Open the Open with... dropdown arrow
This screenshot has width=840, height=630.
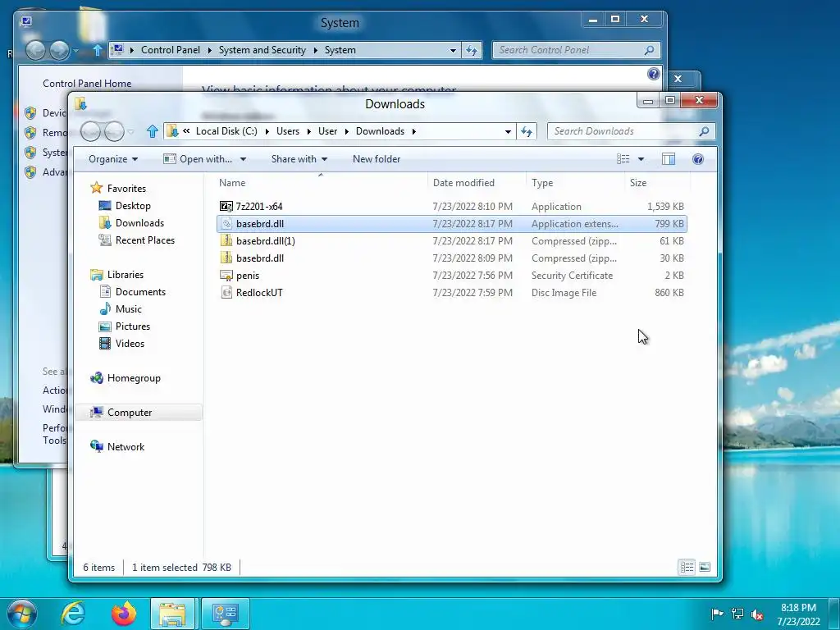click(x=243, y=159)
